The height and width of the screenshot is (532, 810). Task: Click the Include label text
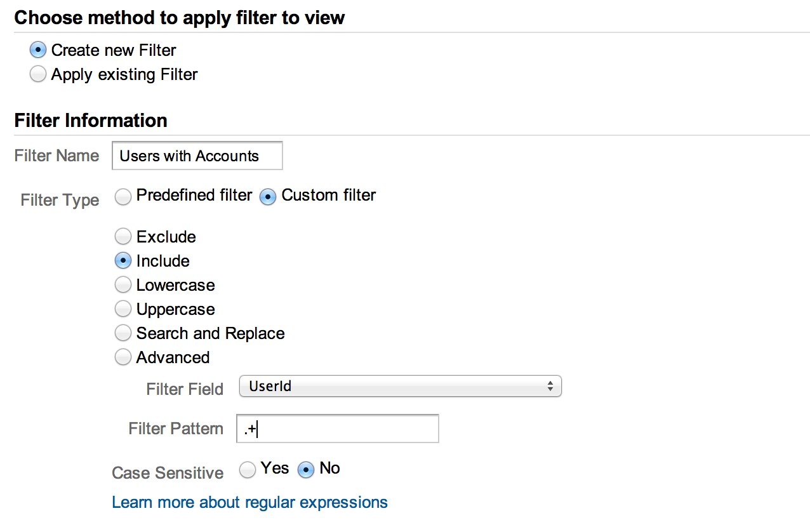coord(163,261)
